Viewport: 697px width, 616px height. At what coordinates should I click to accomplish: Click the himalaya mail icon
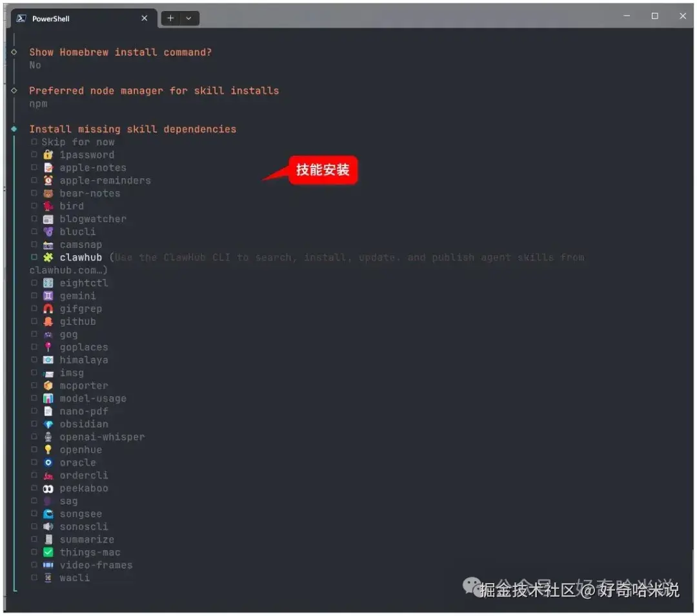click(x=48, y=360)
